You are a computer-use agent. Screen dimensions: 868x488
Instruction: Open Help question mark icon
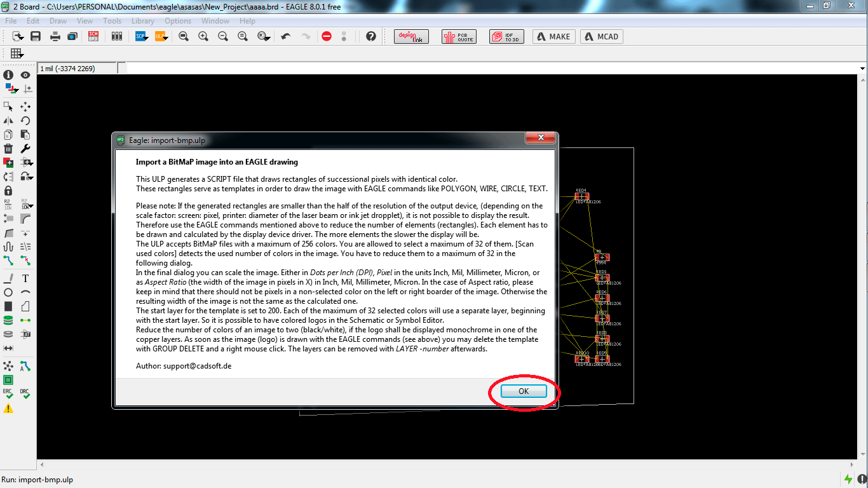coord(371,37)
